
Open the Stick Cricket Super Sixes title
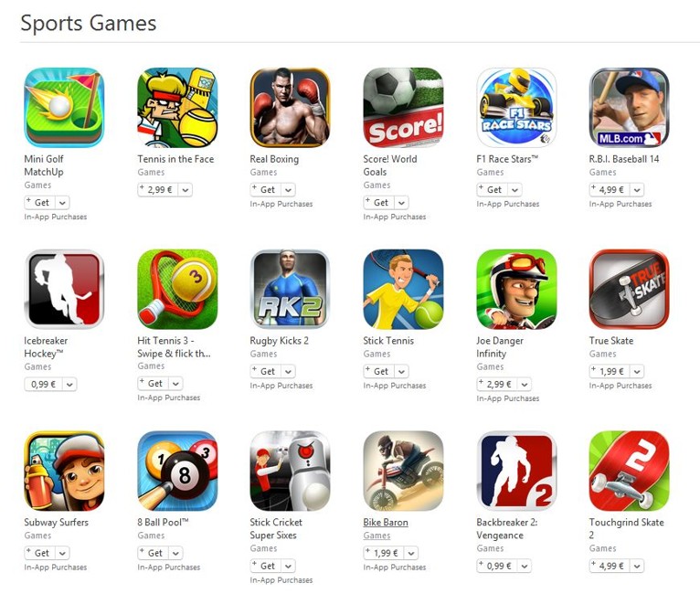coord(276,528)
